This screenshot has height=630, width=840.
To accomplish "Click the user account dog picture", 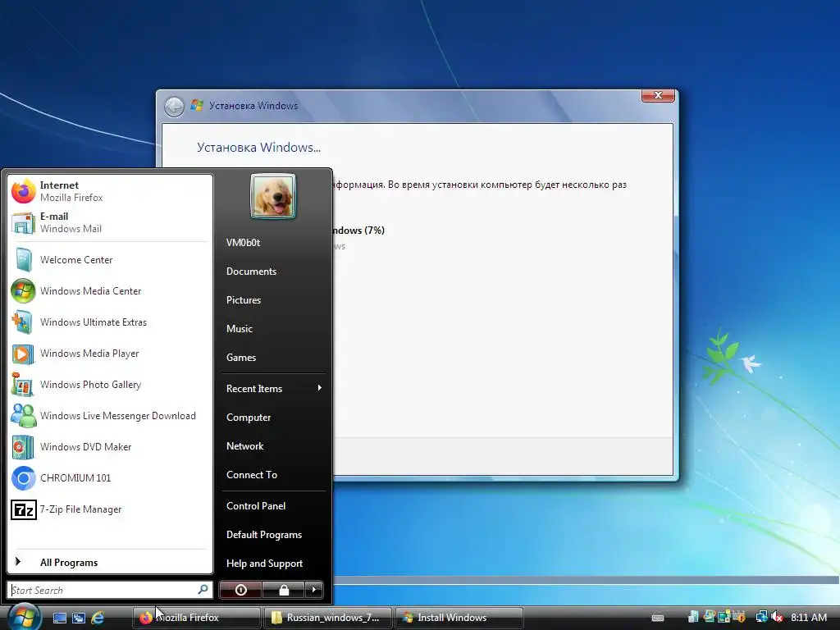I will point(272,196).
